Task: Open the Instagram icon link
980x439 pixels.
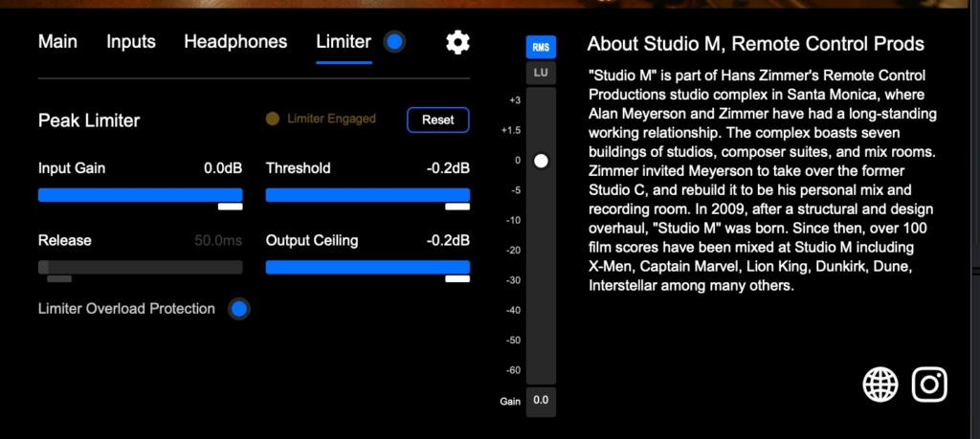Action: 929,384
